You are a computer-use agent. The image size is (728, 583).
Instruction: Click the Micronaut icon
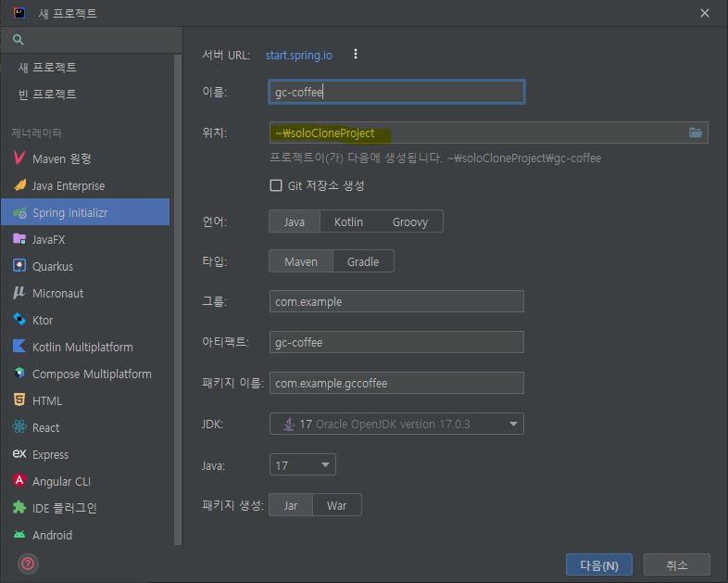coord(19,293)
